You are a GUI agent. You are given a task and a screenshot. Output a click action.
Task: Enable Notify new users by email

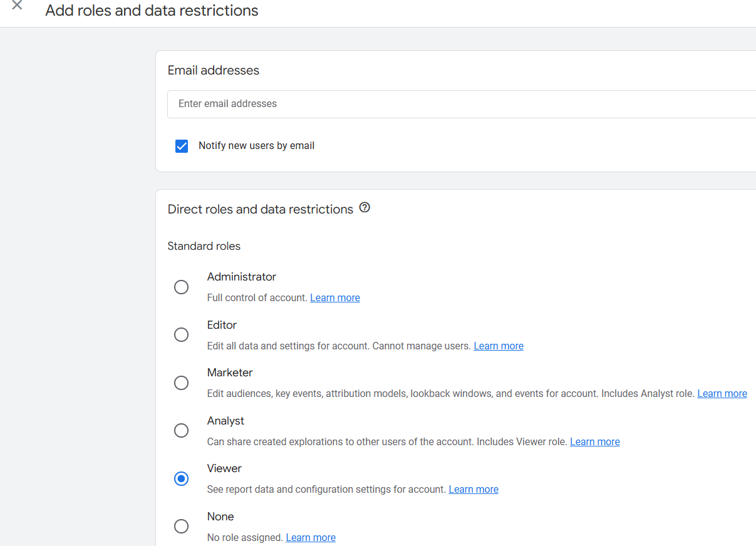pyautogui.click(x=181, y=146)
